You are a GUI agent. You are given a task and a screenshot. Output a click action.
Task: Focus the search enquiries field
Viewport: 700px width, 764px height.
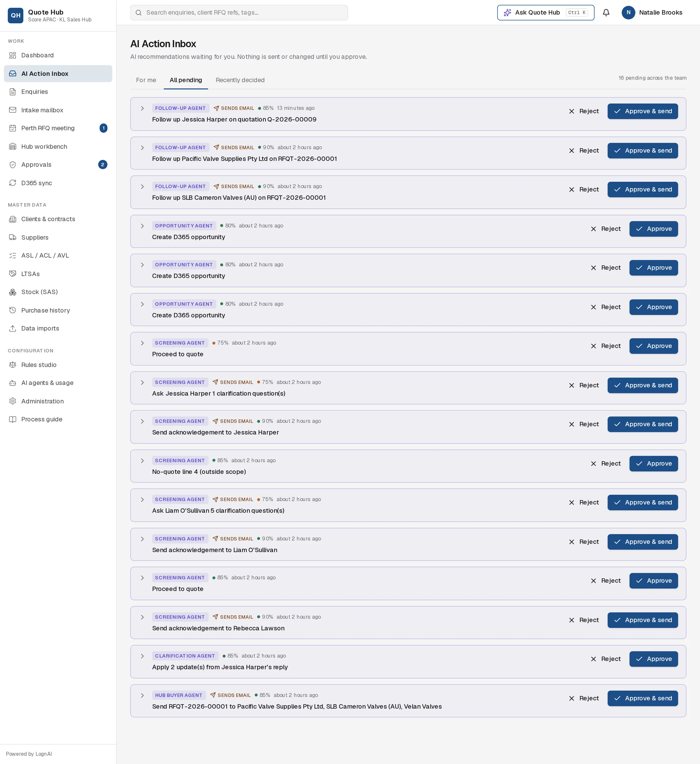239,13
